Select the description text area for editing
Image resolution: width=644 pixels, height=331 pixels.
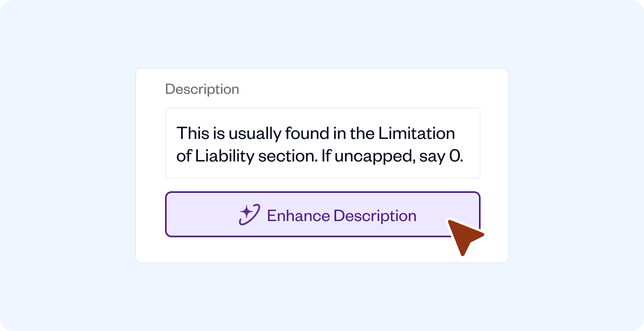[x=322, y=143]
